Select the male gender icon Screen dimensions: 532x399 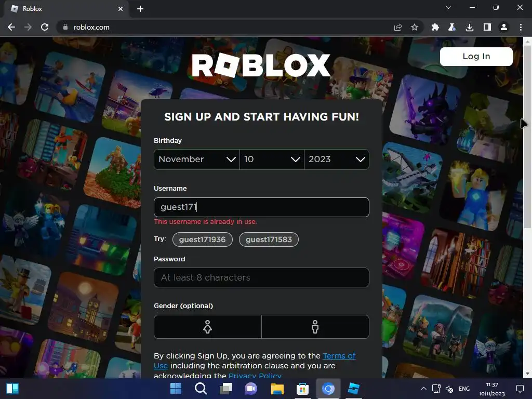click(x=315, y=327)
